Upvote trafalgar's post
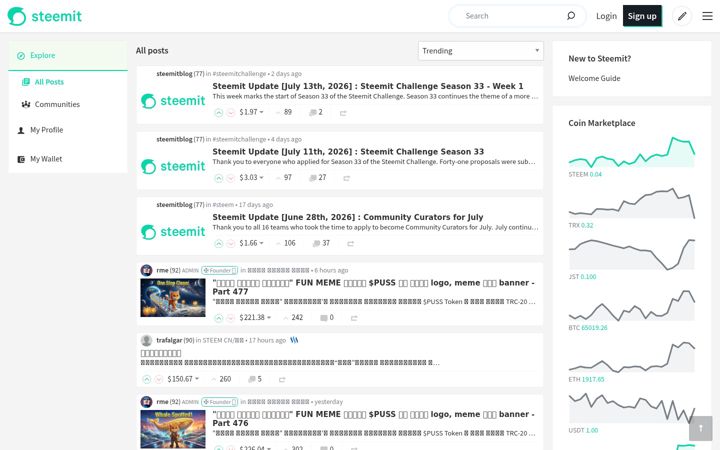This screenshot has height=450, width=720. point(146,379)
